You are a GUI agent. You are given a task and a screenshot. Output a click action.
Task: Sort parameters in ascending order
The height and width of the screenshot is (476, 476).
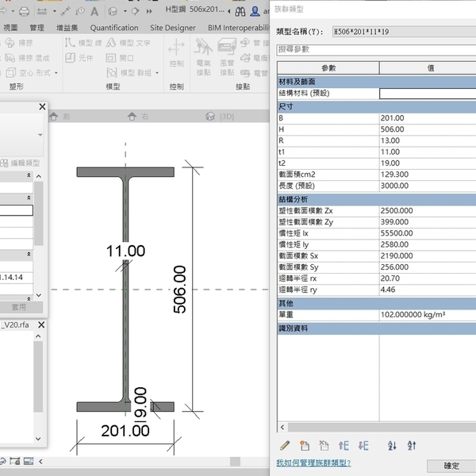tap(392, 446)
